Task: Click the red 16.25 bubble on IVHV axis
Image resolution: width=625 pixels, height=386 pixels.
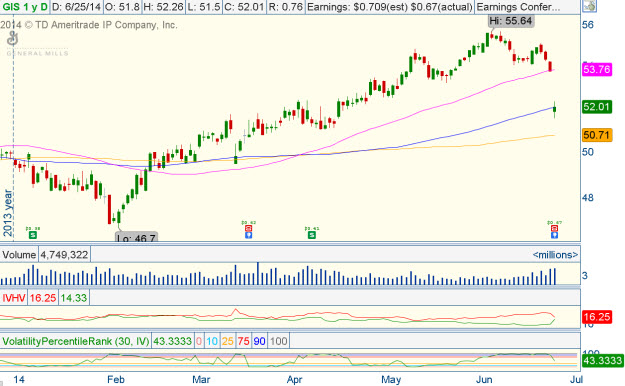Action: pyautogui.click(x=596, y=317)
